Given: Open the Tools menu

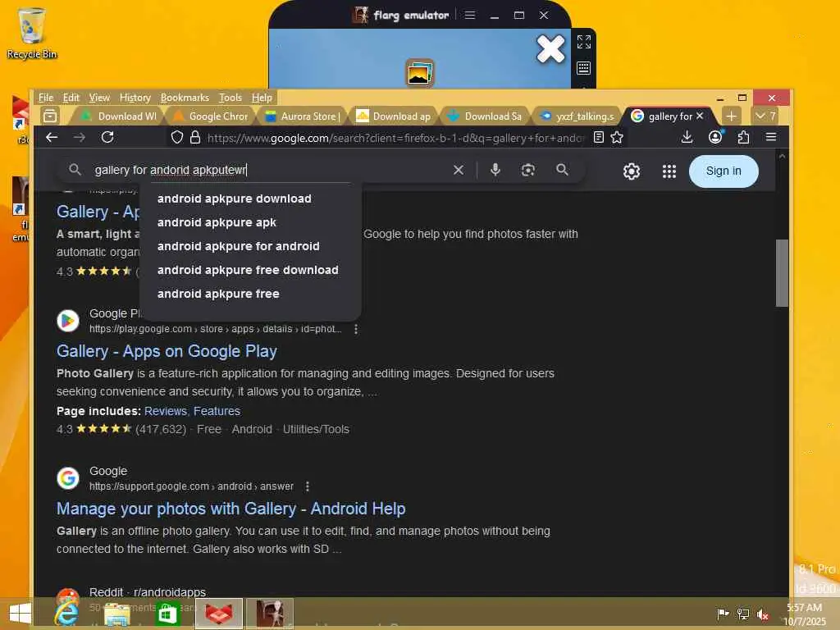Looking at the screenshot, I should tap(231, 98).
